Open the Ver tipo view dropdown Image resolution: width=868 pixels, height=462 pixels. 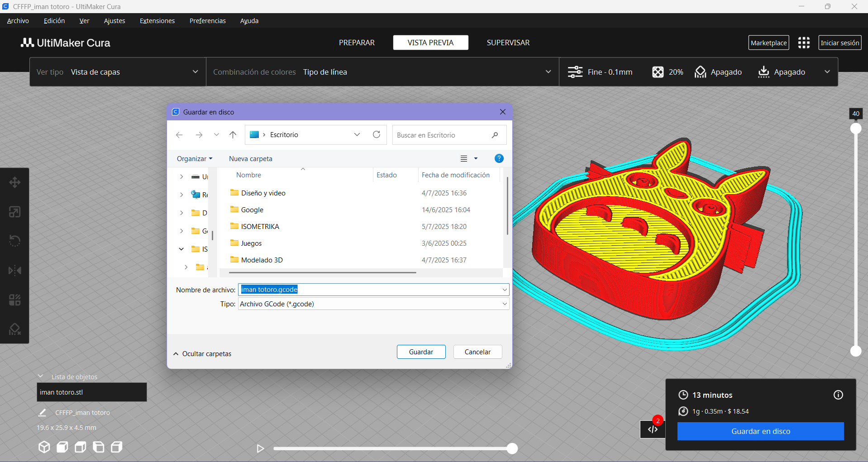click(118, 72)
